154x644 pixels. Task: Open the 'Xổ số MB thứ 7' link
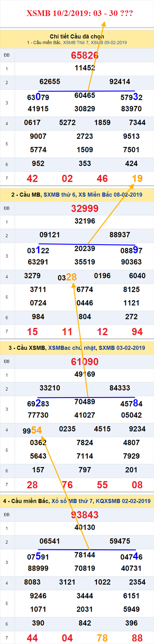72,501
